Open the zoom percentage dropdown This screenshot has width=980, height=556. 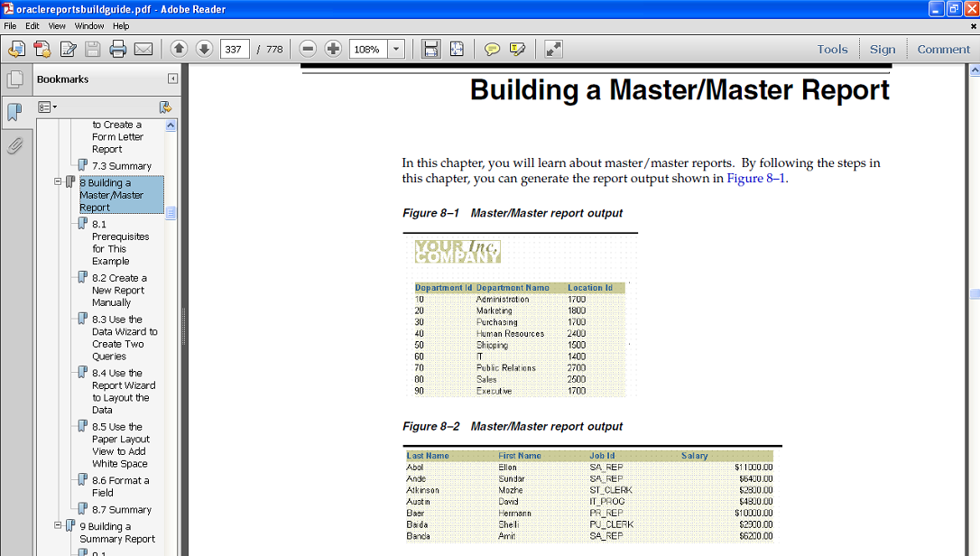tap(394, 49)
